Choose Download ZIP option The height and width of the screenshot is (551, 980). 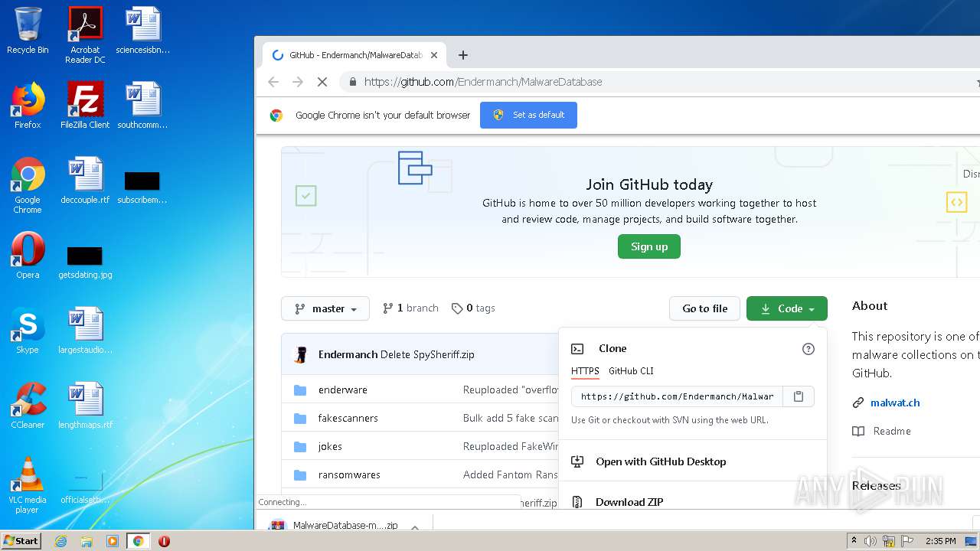pyautogui.click(x=629, y=502)
